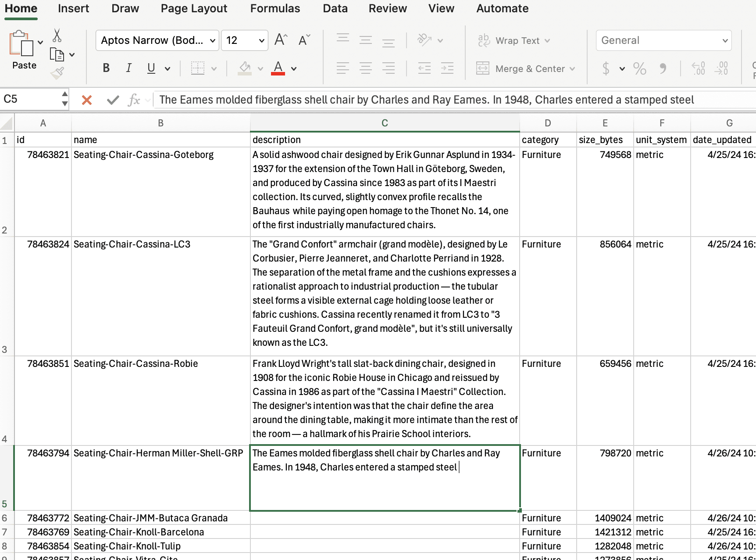Expand Copy options arrow

72,55
